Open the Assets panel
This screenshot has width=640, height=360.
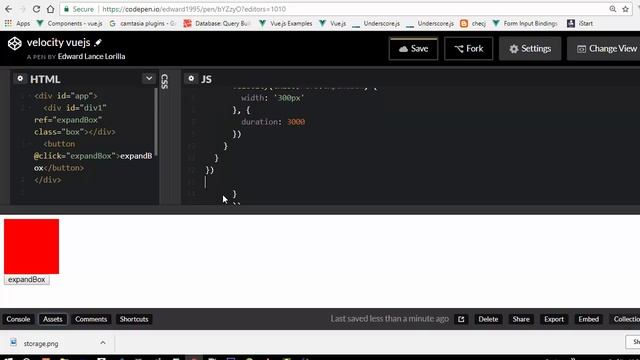click(x=53, y=319)
